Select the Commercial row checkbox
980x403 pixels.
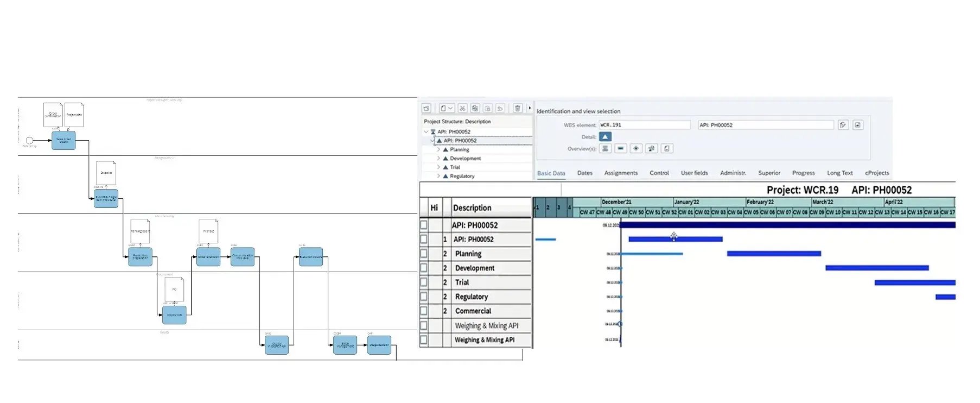(x=424, y=311)
